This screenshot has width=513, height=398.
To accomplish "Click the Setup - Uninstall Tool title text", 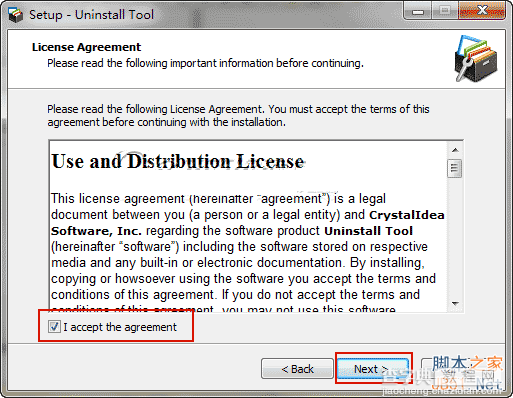I will click(x=91, y=15).
